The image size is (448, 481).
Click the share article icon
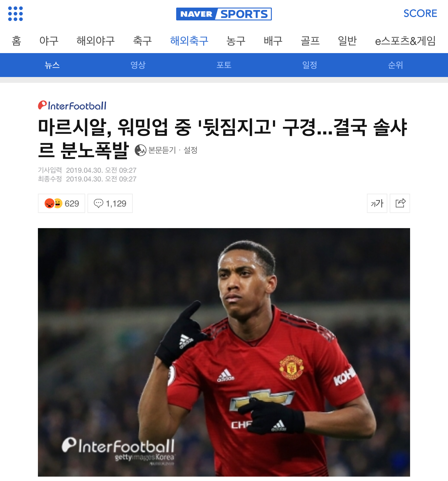tap(400, 203)
